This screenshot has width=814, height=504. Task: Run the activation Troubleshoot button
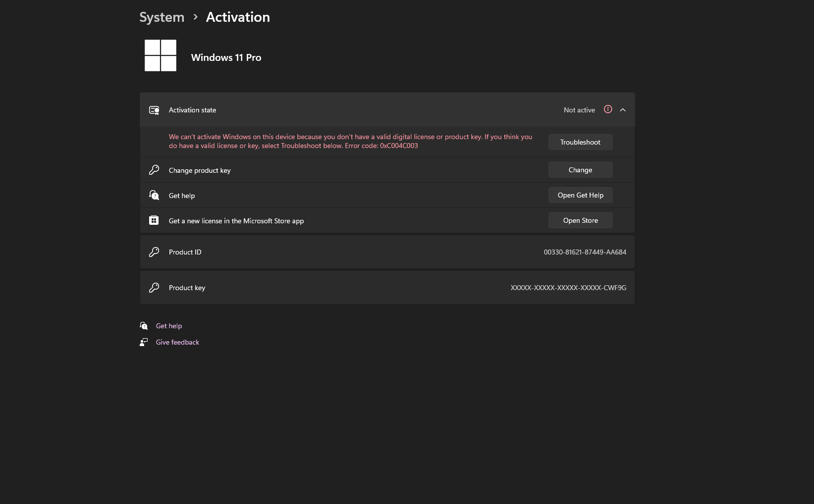[x=580, y=142]
